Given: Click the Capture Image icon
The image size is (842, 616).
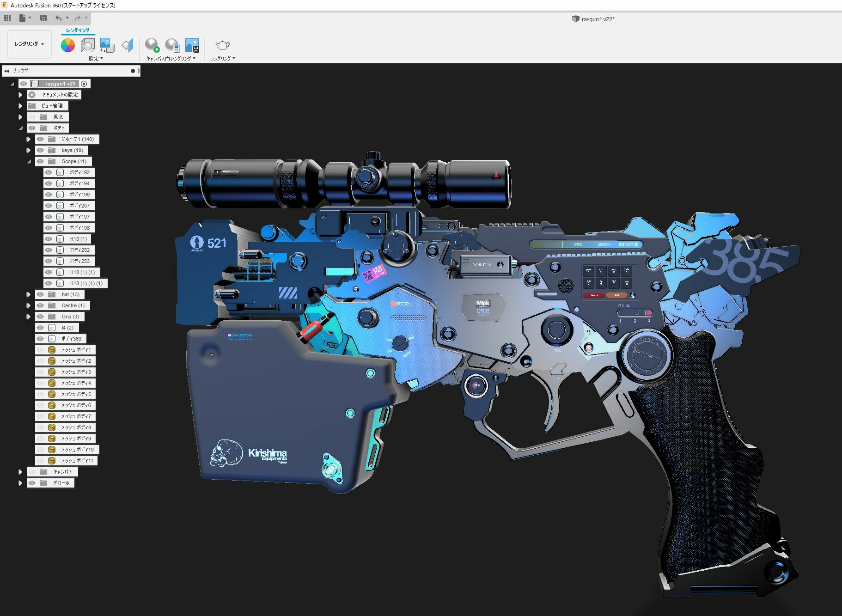Looking at the screenshot, I should click(192, 45).
